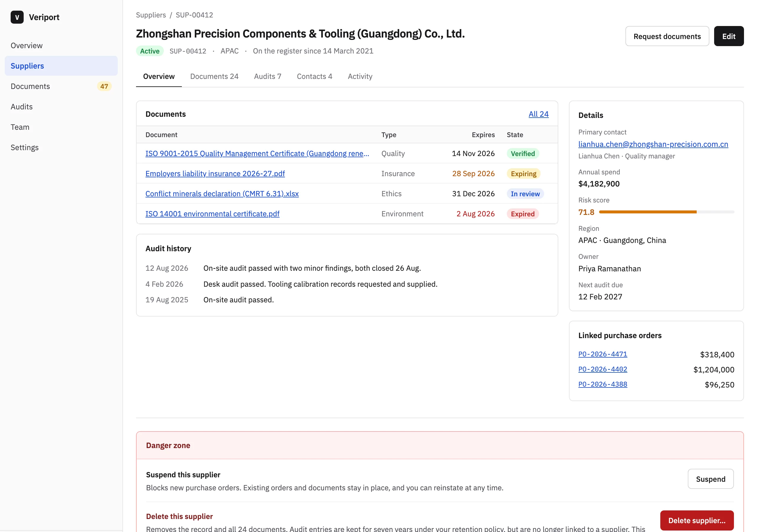Switch to the Activity tab
757x532 pixels.
(360, 77)
